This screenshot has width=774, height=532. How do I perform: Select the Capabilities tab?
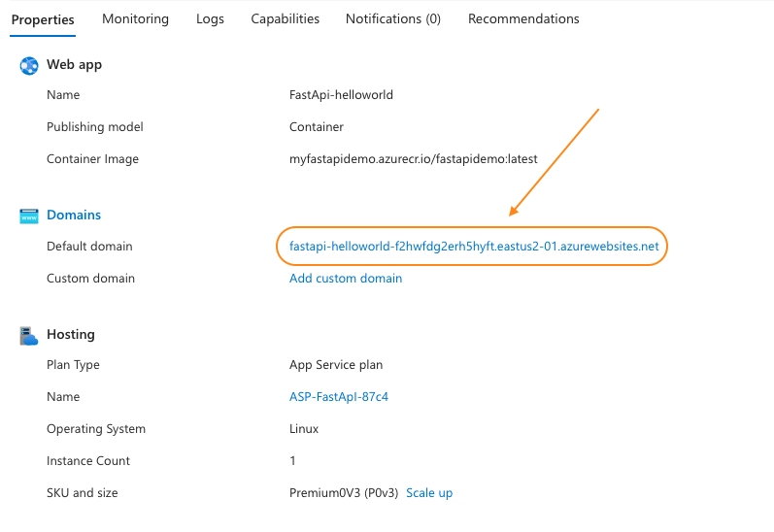[x=285, y=18]
